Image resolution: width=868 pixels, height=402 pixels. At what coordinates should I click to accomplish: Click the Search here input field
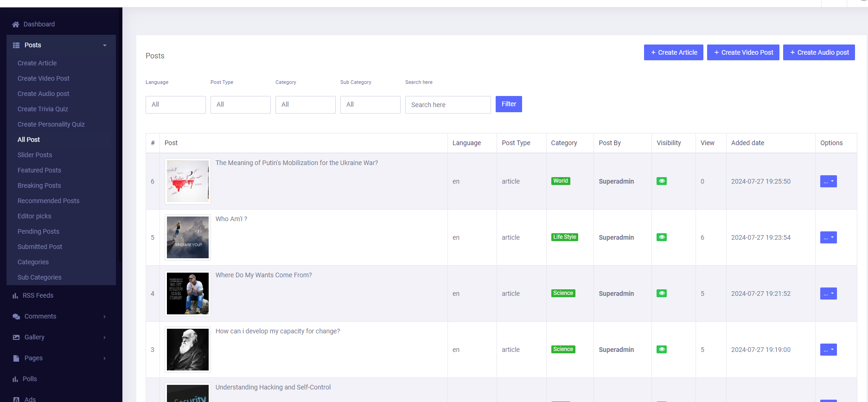click(x=448, y=105)
